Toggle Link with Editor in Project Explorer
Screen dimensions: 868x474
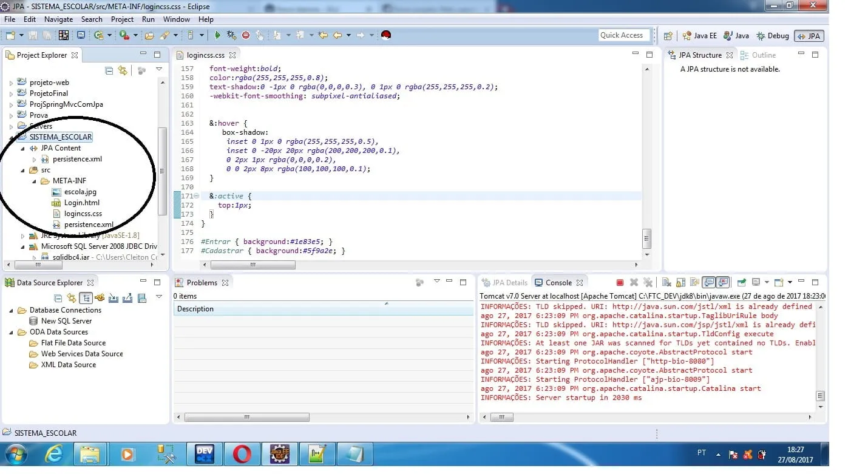coord(123,70)
